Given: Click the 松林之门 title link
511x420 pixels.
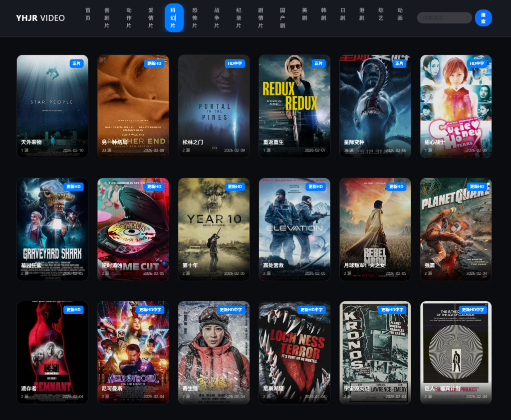Looking at the screenshot, I should [x=193, y=142].
